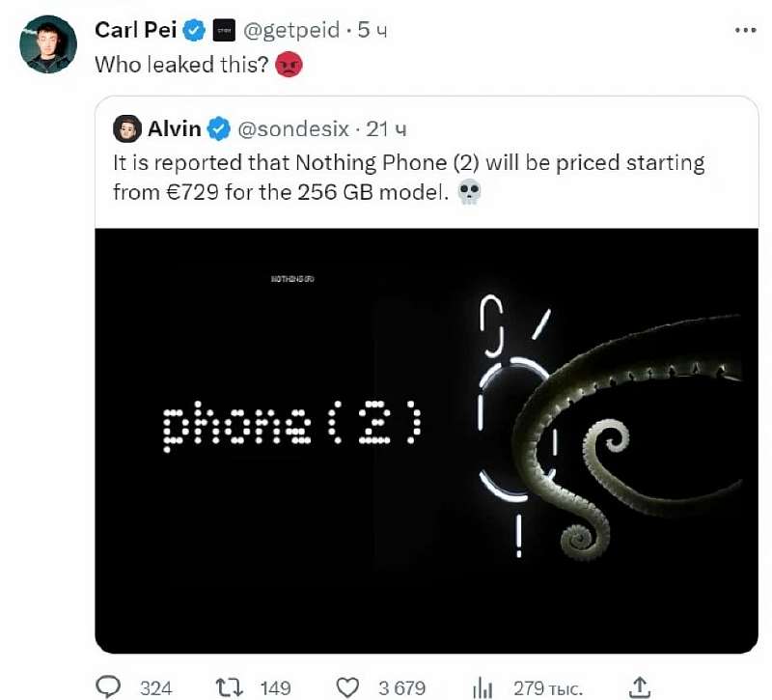Click the "21 ч" quoted tweet timestamp
Screen dimensions: 772x700
pyautogui.click(x=388, y=127)
